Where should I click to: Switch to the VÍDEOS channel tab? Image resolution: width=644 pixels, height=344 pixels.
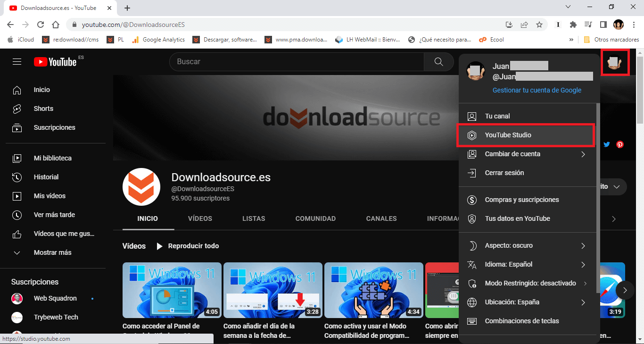tap(200, 218)
